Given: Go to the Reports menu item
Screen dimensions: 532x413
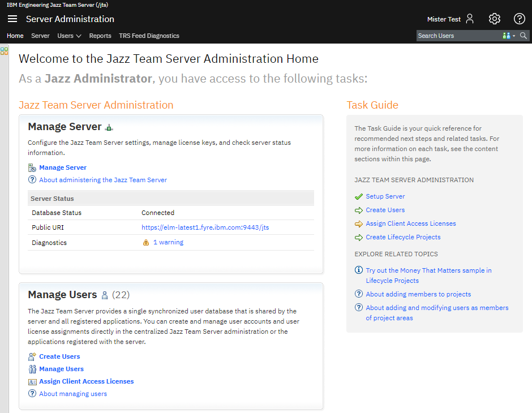Looking at the screenshot, I should [x=100, y=36].
